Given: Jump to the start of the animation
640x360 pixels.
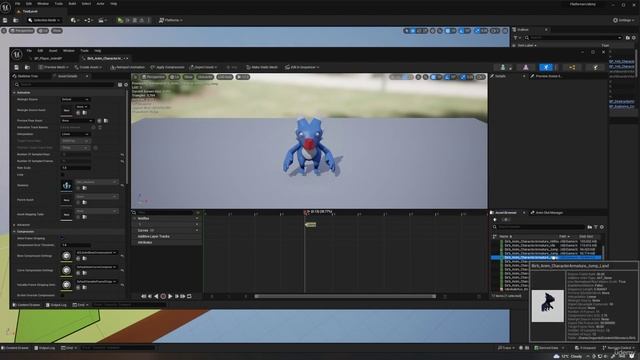Looking at the screenshot, I should tap(143, 296).
